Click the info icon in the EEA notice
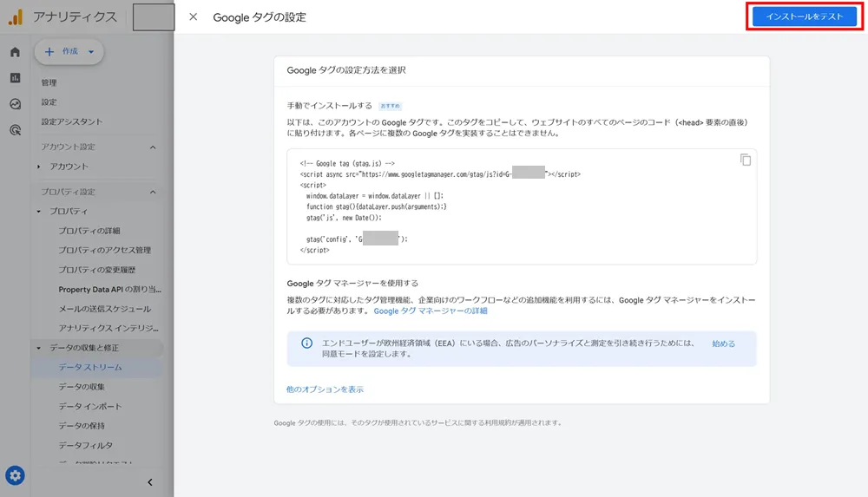 click(x=306, y=343)
